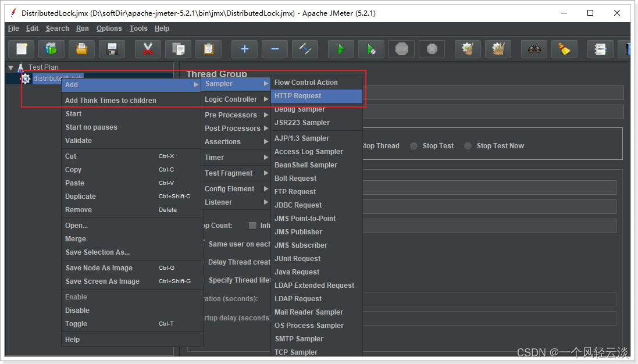
Task: Click the Cut scissors icon
Action: click(148, 49)
